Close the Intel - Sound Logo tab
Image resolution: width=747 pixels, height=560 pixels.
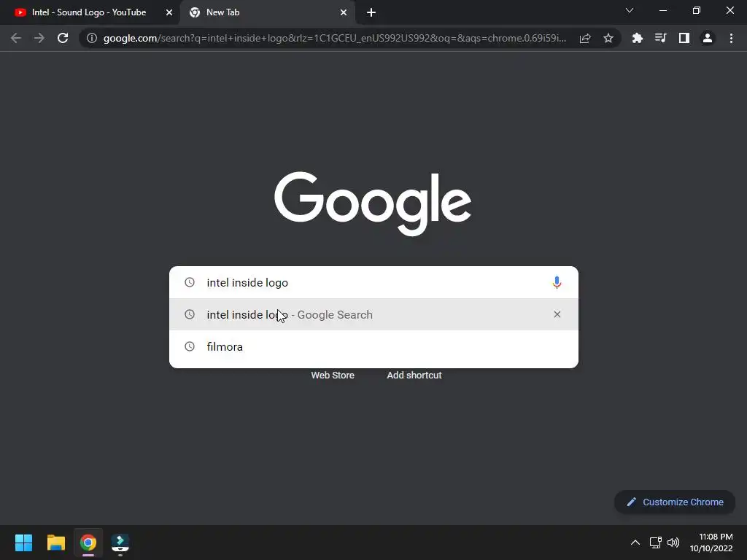[169, 12]
